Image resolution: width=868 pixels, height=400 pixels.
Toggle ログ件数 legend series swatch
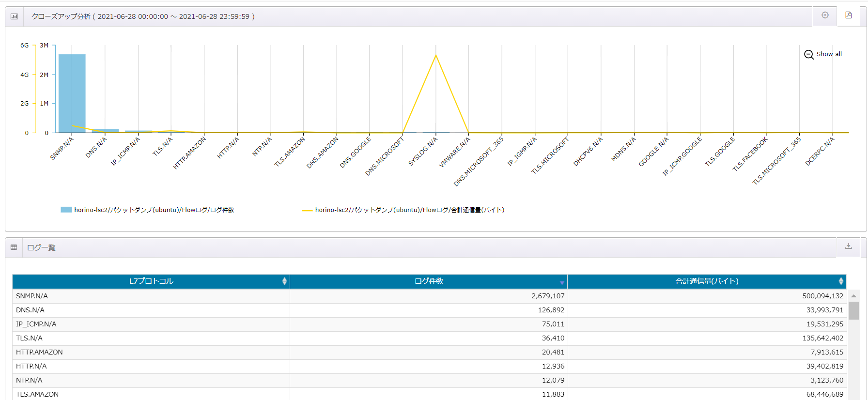66,210
